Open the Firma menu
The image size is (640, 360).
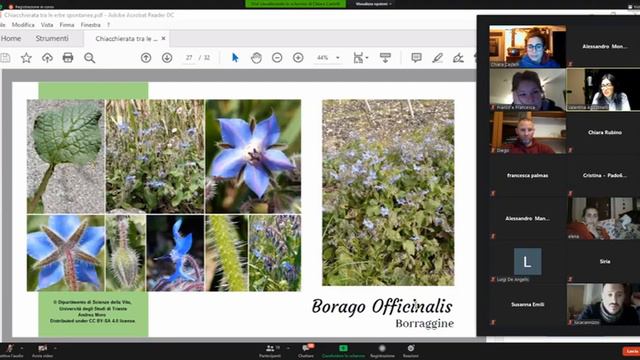(67, 25)
